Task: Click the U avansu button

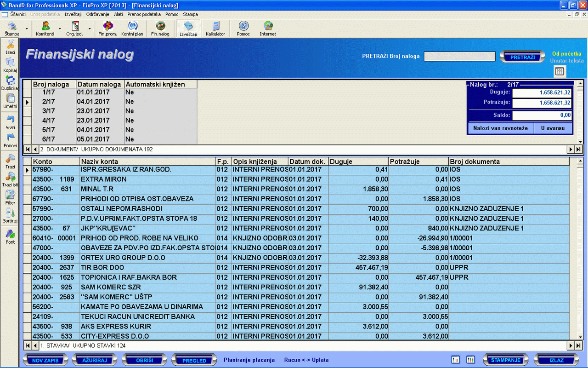Action: (553, 128)
